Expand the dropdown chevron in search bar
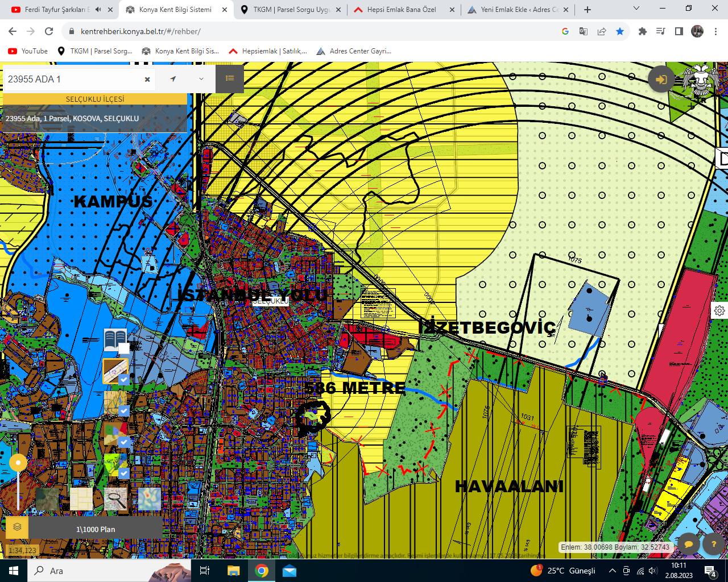Viewport: 728px width, 582px height. click(x=201, y=79)
